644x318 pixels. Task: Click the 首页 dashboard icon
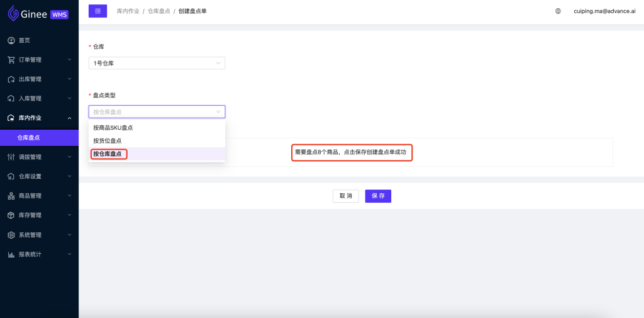[11, 40]
